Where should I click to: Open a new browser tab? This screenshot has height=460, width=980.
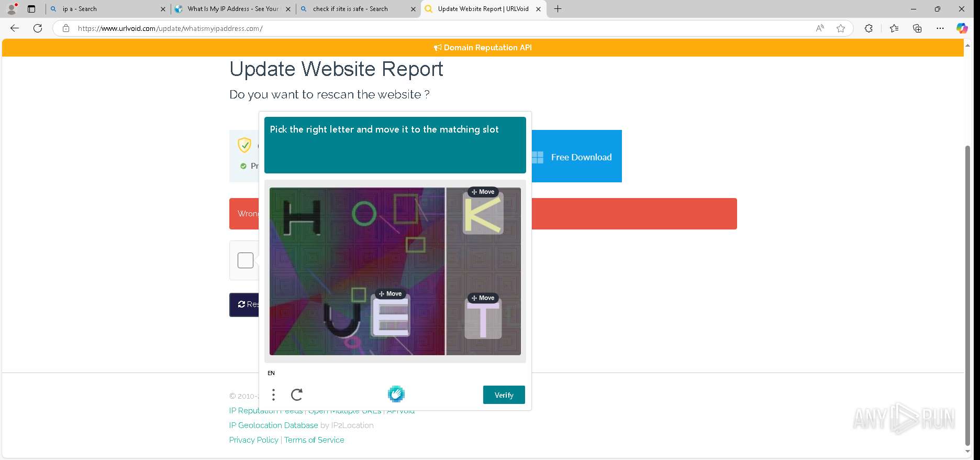pyautogui.click(x=558, y=9)
